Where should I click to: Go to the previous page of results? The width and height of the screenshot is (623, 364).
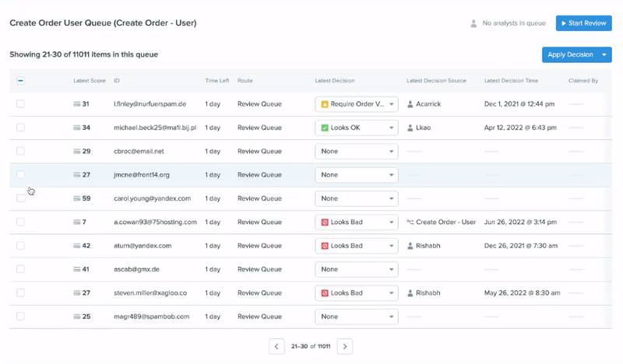click(x=276, y=347)
